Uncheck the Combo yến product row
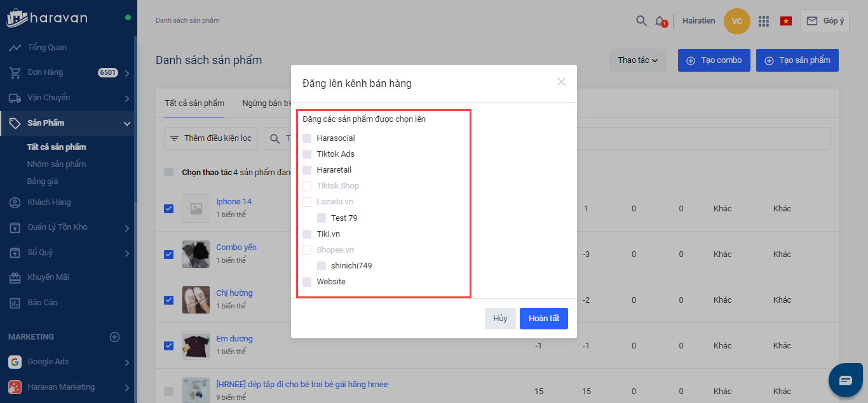This screenshot has width=868, height=403. tap(168, 254)
